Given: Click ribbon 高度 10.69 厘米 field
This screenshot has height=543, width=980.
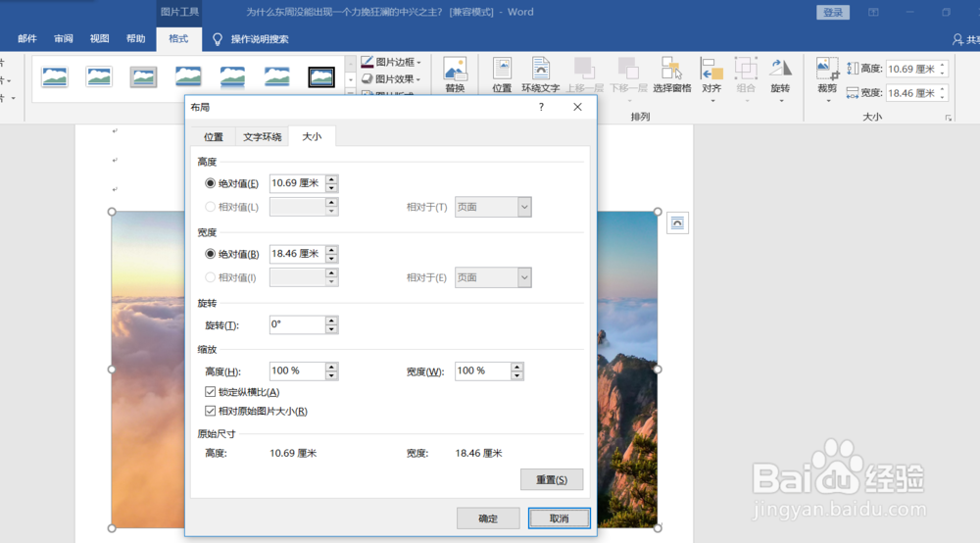Looking at the screenshot, I should click(x=912, y=70).
